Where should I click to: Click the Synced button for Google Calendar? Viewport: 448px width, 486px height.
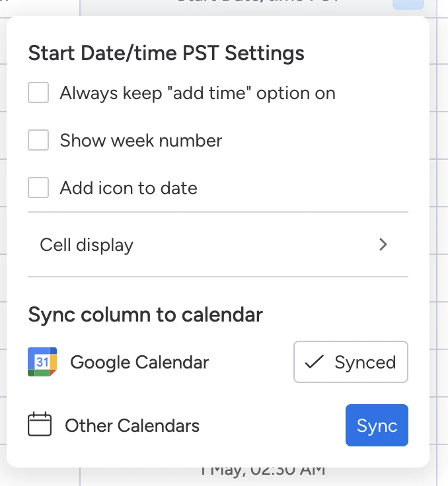click(351, 362)
